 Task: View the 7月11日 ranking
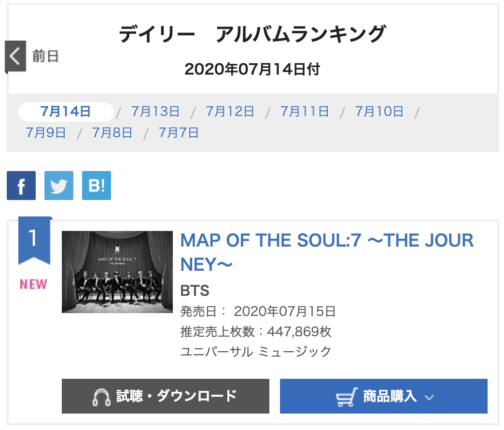305,112
